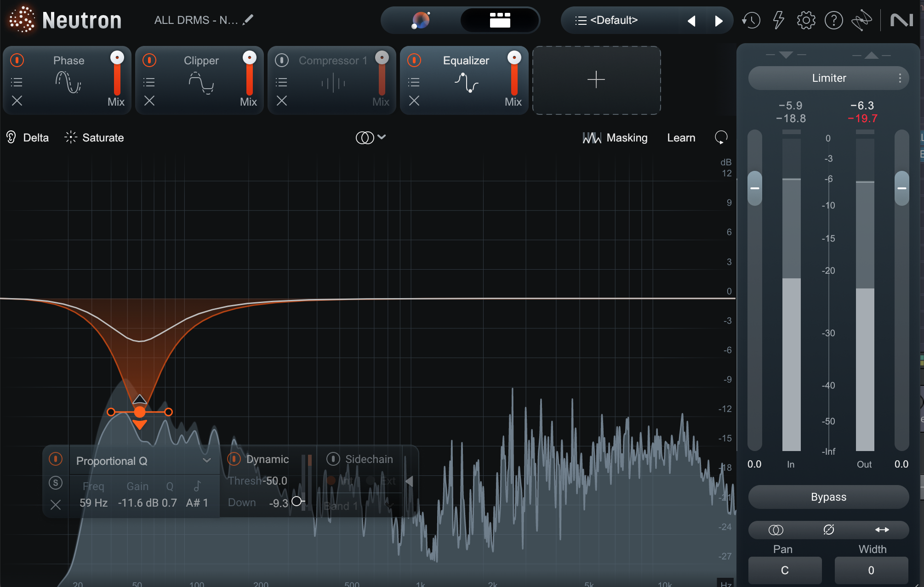Solo the EQ band with S button

pos(56,483)
